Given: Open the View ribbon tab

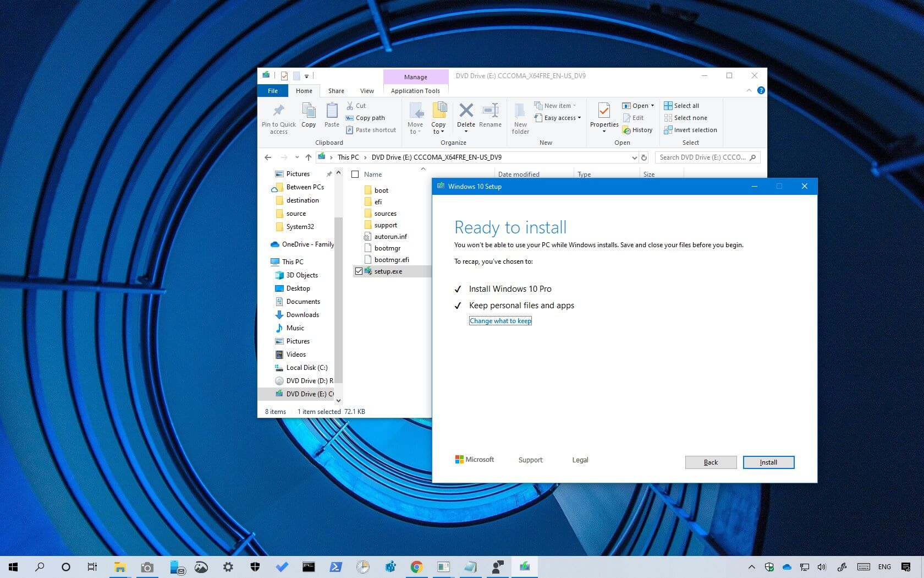Looking at the screenshot, I should (x=367, y=91).
